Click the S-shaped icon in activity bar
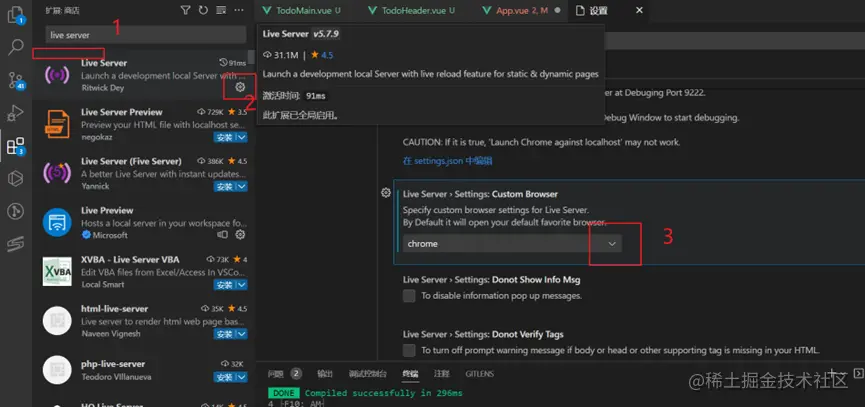The height and width of the screenshot is (407, 865). pos(15,244)
